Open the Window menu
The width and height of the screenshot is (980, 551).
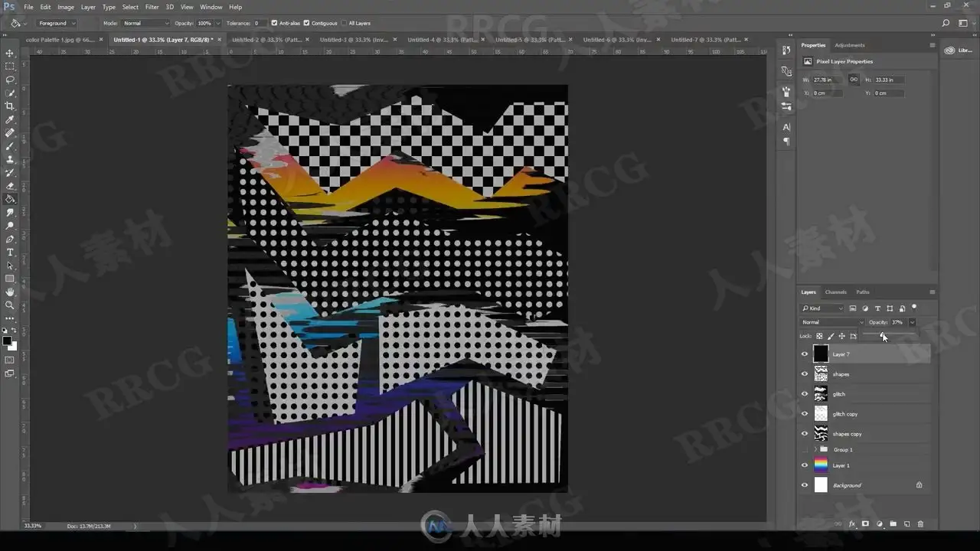211,7
